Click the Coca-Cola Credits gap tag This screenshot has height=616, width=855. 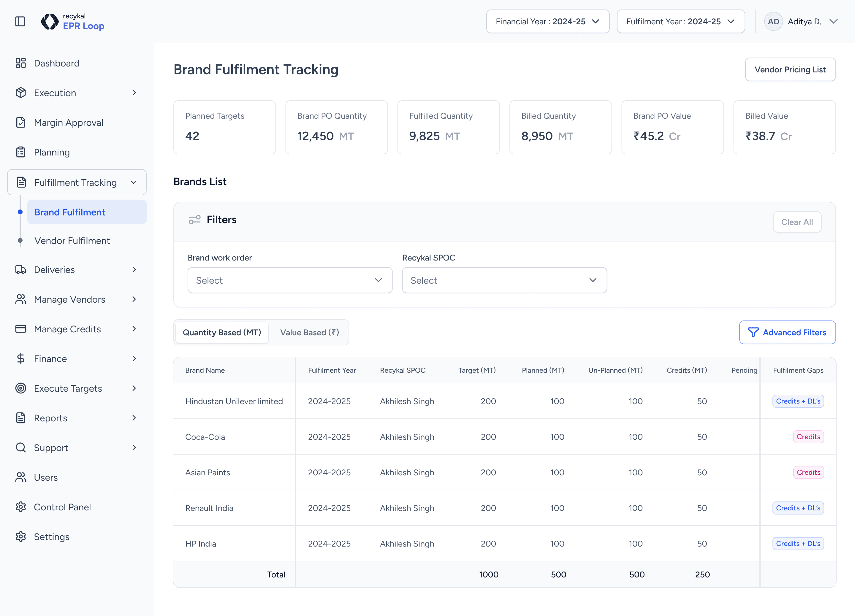coord(808,437)
